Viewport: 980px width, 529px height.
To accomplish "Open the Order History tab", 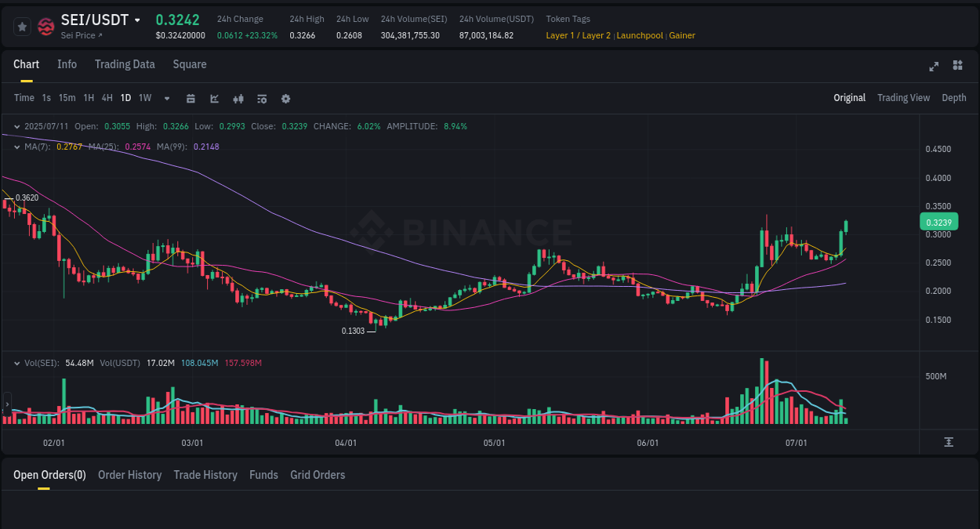I will [x=129, y=475].
